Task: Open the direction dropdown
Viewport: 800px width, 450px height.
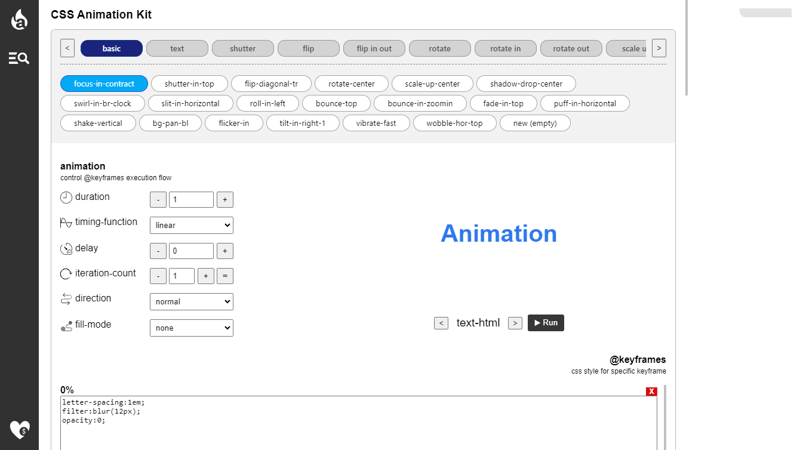Action: [x=191, y=302]
